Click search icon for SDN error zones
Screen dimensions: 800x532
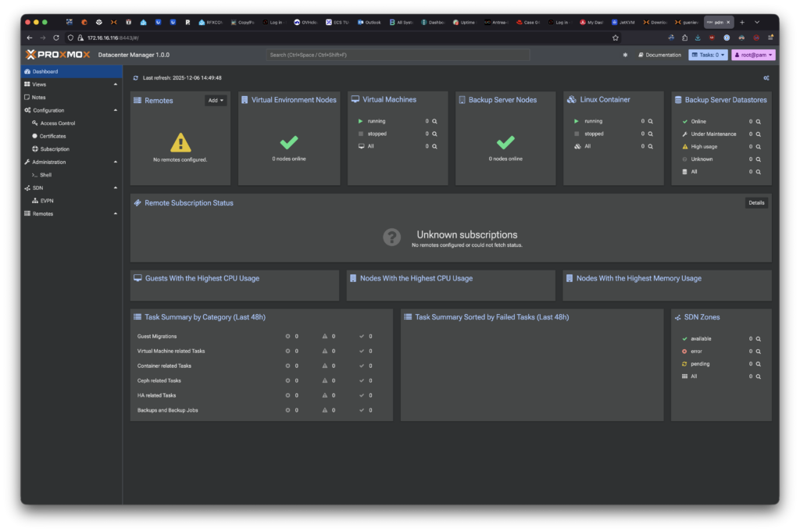pyautogui.click(x=758, y=352)
